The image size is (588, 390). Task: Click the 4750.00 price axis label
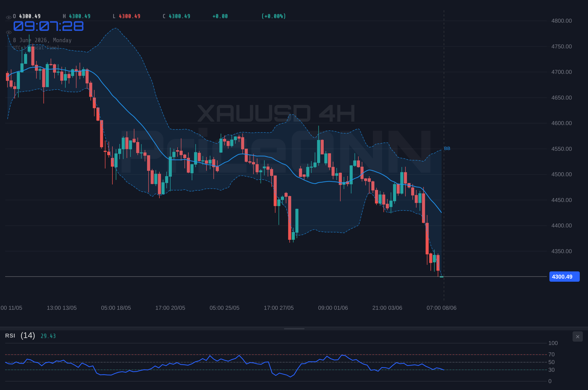point(562,47)
